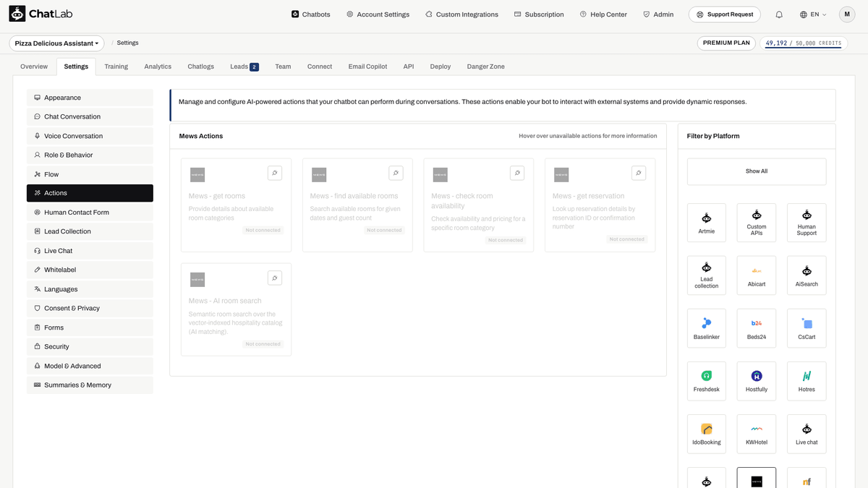Open the M user avatar menu
The image size is (868, 488).
pos(847,14)
